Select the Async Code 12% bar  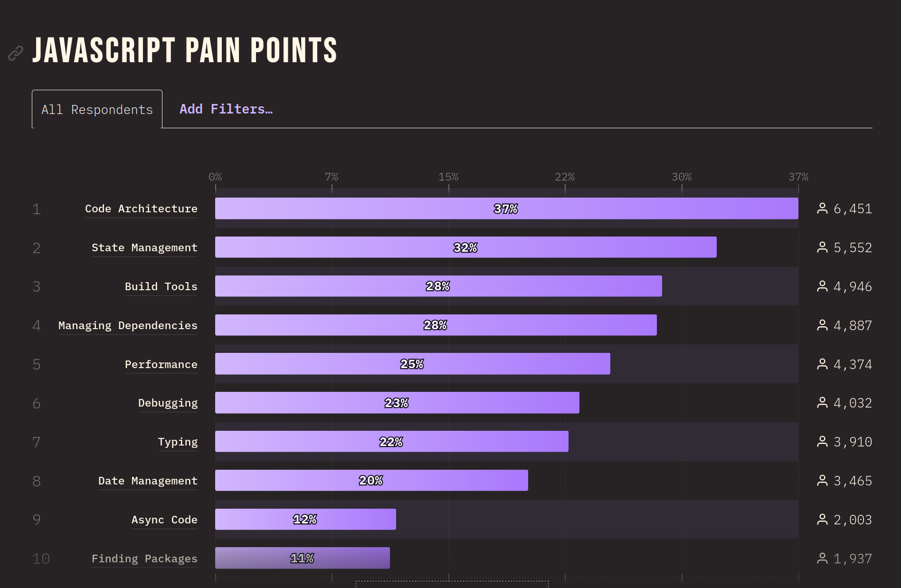click(x=305, y=520)
